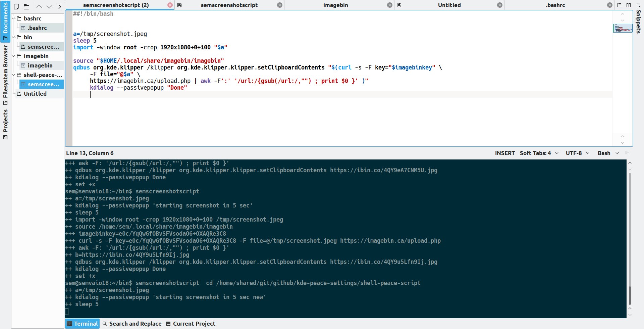This screenshot has width=644, height=329.
Task: Select the shell-peace-... folder label
Action: pos(43,75)
